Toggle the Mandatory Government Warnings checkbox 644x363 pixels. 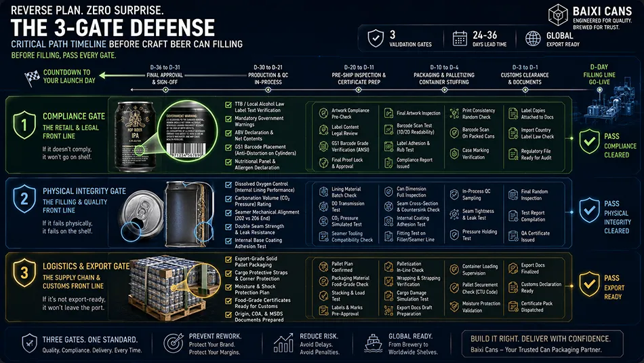click(x=228, y=119)
